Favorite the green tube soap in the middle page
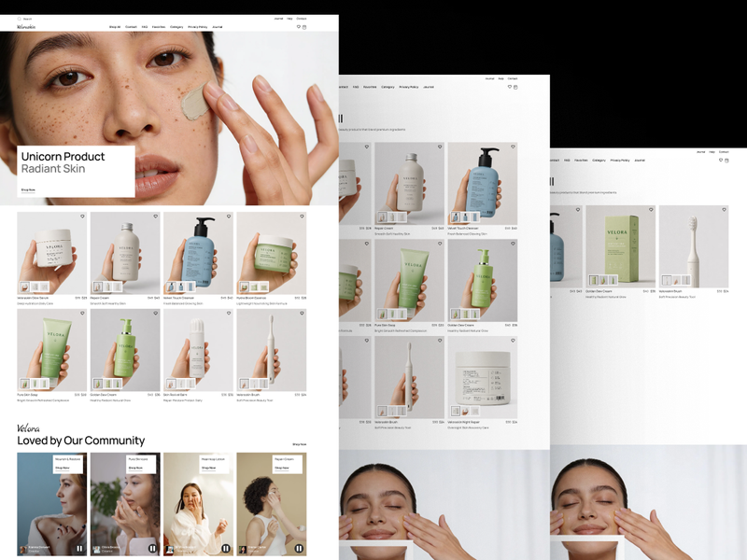The height and width of the screenshot is (560, 747). [440, 244]
